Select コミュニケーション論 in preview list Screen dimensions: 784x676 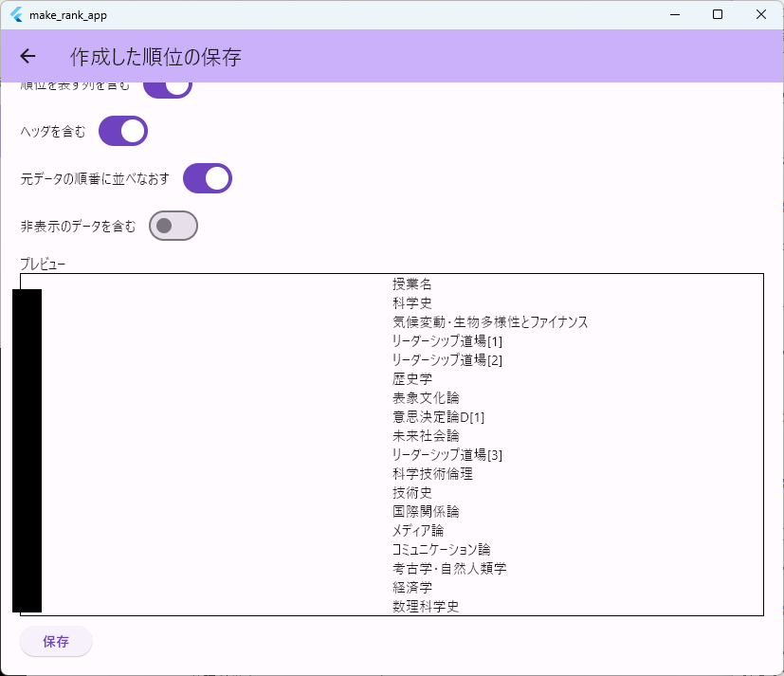[442, 550]
